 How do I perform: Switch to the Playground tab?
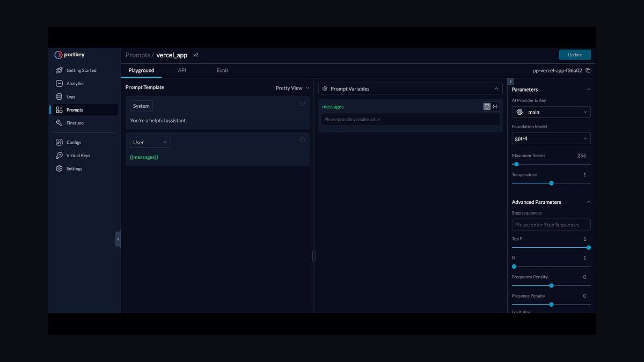pos(141,70)
